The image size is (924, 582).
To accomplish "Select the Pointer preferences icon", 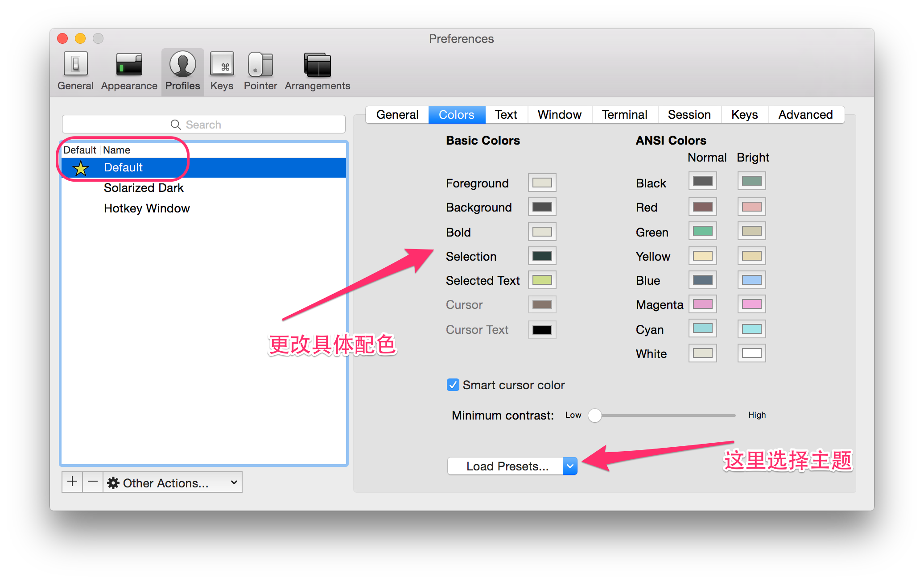I will (260, 69).
